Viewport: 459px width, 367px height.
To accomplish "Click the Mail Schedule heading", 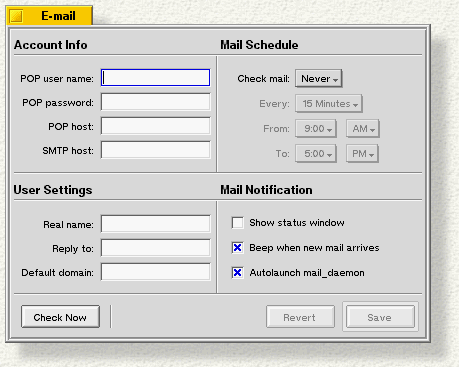I will click(x=259, y=45).
